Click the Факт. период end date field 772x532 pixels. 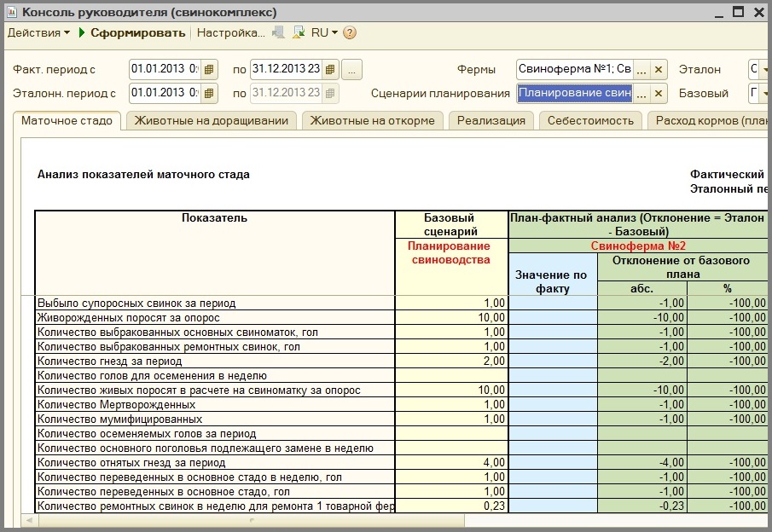[x=286, y=69]
